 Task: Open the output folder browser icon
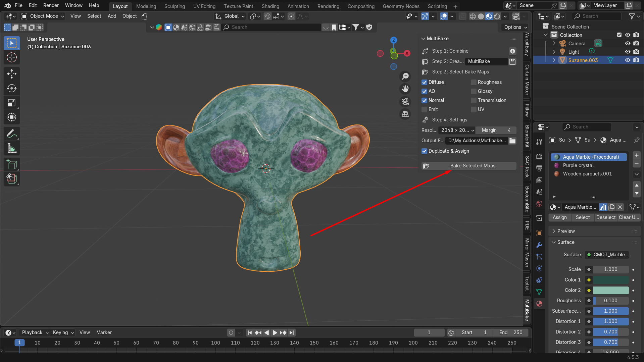512,141
